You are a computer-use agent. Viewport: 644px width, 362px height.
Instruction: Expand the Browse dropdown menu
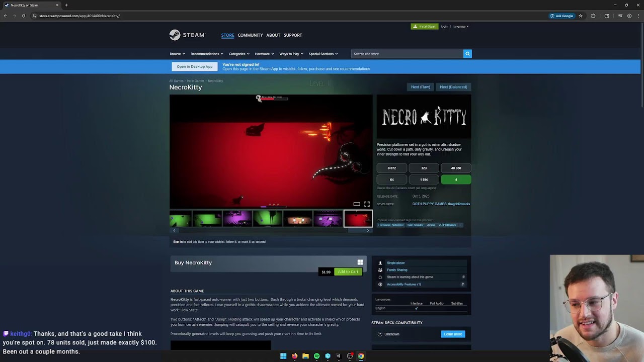point(177,54)
